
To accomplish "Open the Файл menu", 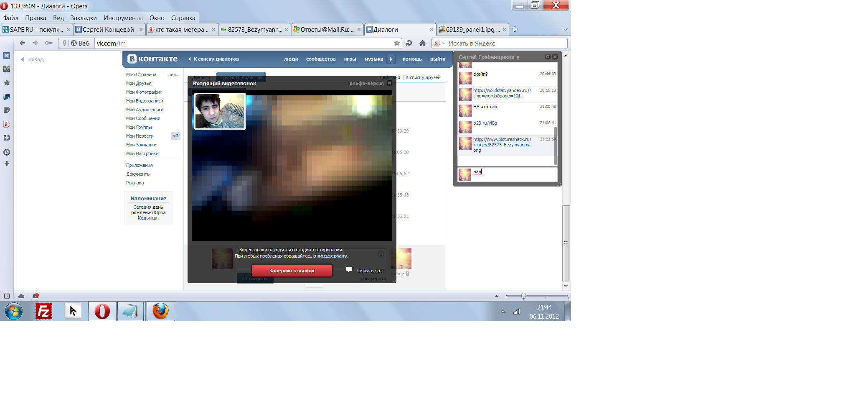I will click(x=11, y=18).
